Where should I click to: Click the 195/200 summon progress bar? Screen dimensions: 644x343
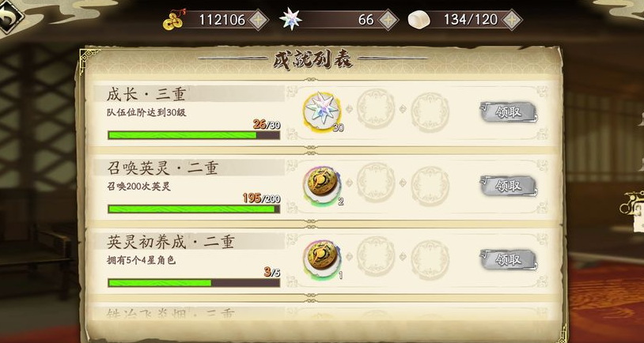194,209
